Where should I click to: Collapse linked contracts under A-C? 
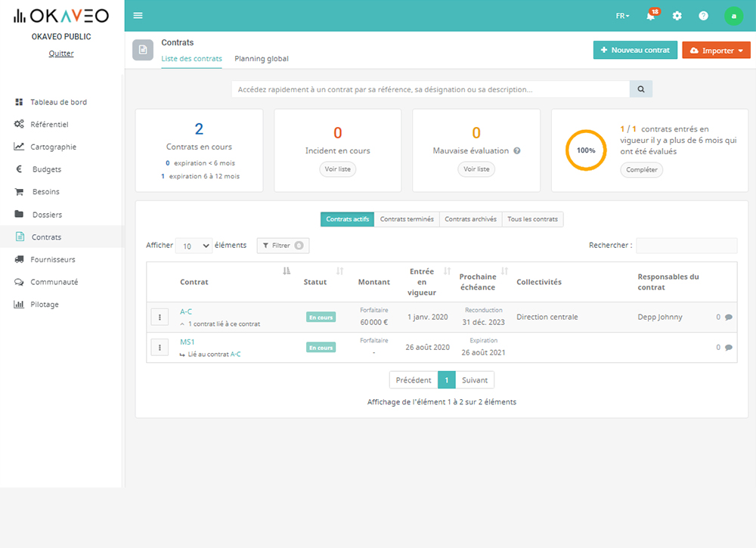[x=182, y=324]
